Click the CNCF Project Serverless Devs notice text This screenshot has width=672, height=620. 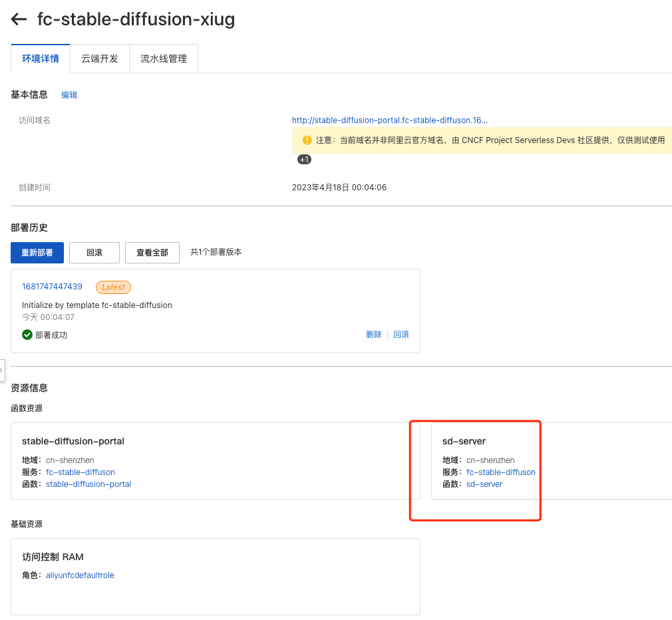click(491, 140)
